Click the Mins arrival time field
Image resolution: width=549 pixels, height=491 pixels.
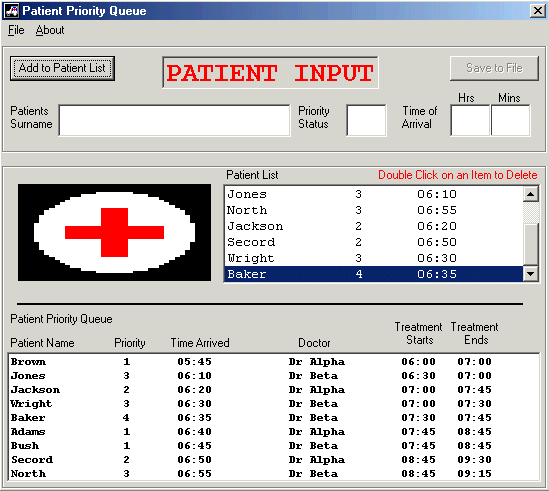coord(510,120)
